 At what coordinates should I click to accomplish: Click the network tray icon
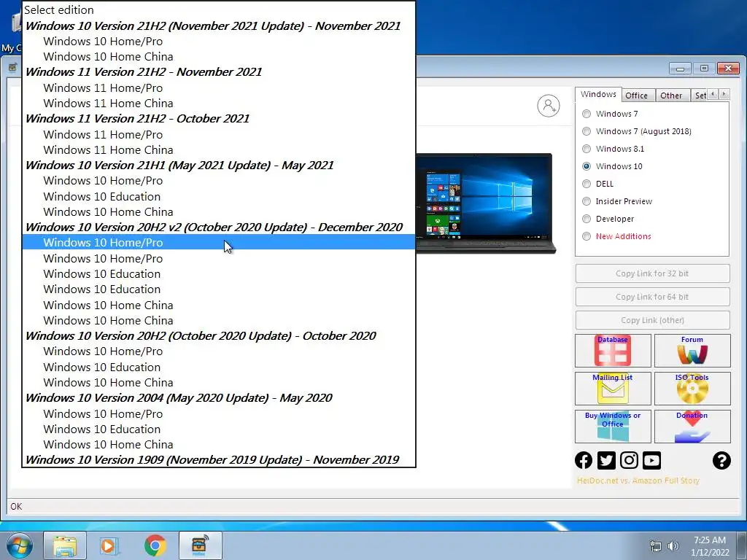[656, 546]
